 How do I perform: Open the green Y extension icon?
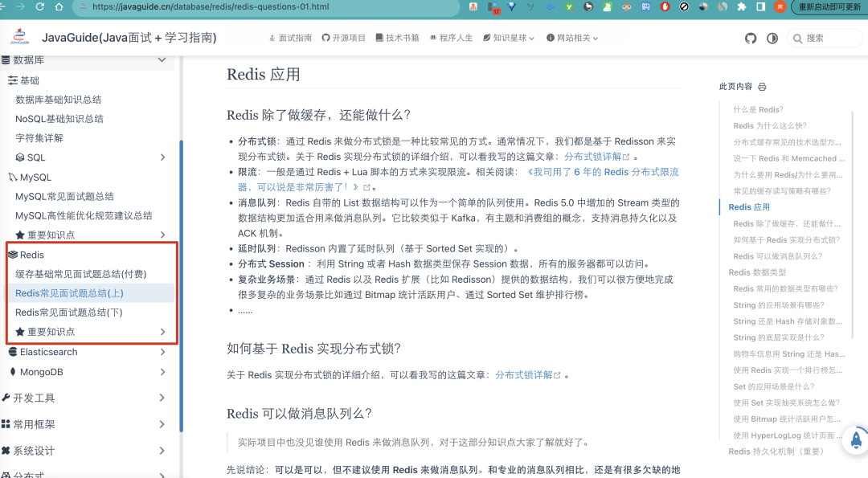[569, 6]
